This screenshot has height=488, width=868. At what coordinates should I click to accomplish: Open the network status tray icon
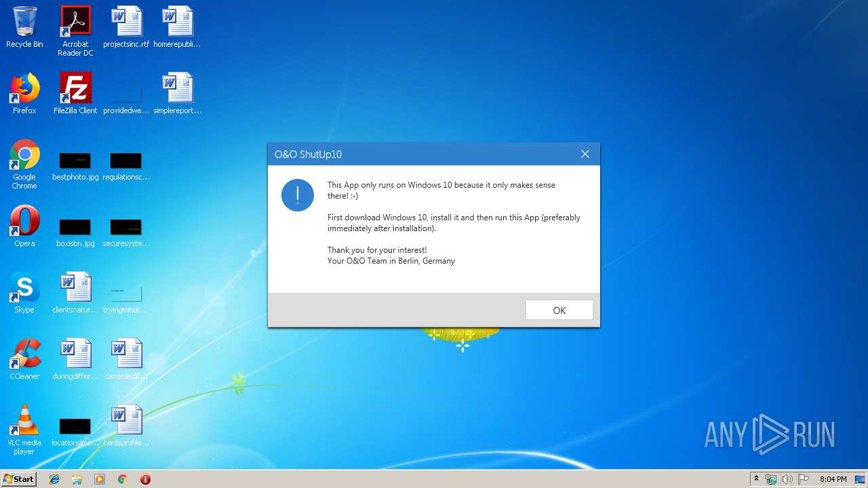pyautogui.click(x=771, y=479)
